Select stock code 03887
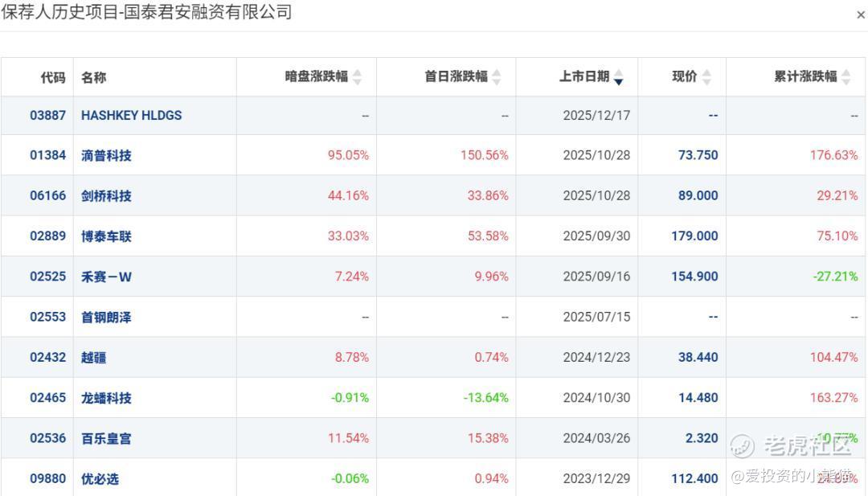Image resolution: width=868 pixels, height=496 pixels. pyautogui.click(x=47, y=115)
